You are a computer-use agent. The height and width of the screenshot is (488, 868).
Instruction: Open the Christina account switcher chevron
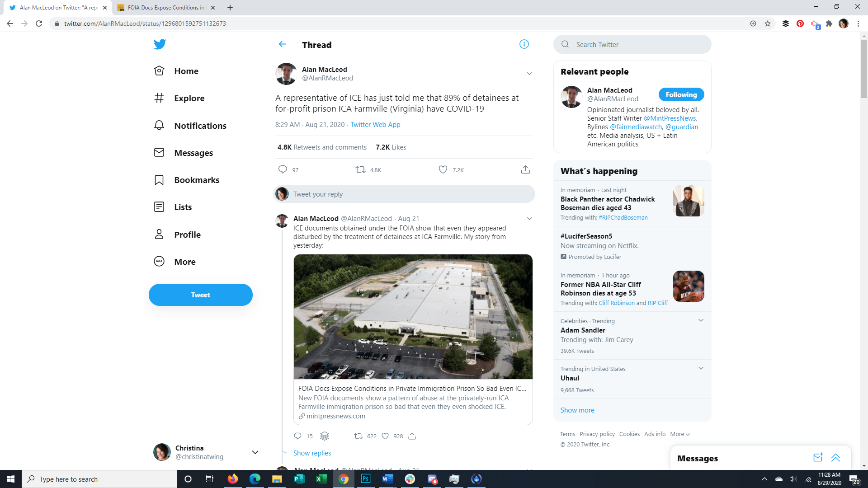[255, 452]
